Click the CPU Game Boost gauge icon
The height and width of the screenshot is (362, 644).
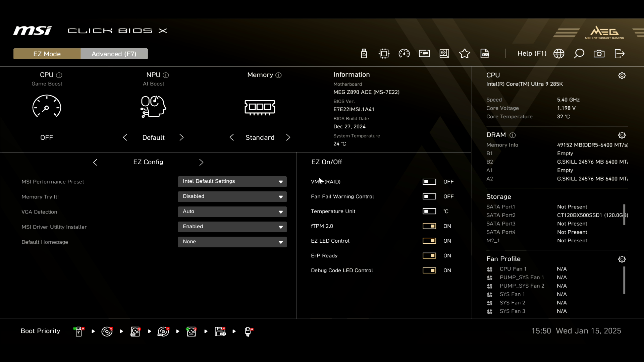[47, 107]
